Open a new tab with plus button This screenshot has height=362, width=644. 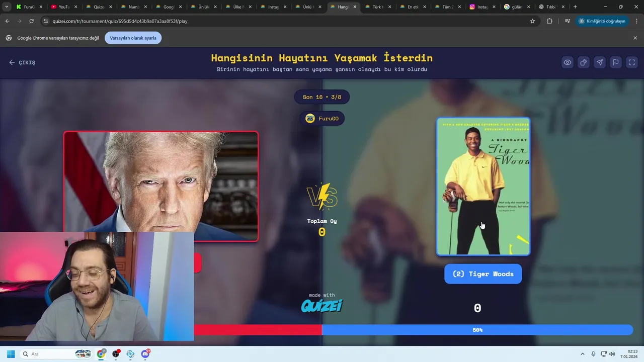coord(575,7)
